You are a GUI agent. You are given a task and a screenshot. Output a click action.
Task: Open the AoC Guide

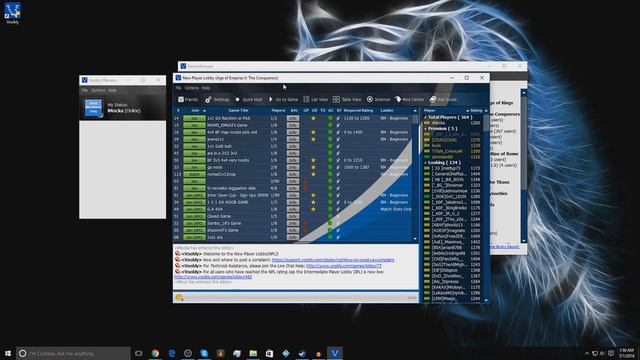[x=443, y=100]
